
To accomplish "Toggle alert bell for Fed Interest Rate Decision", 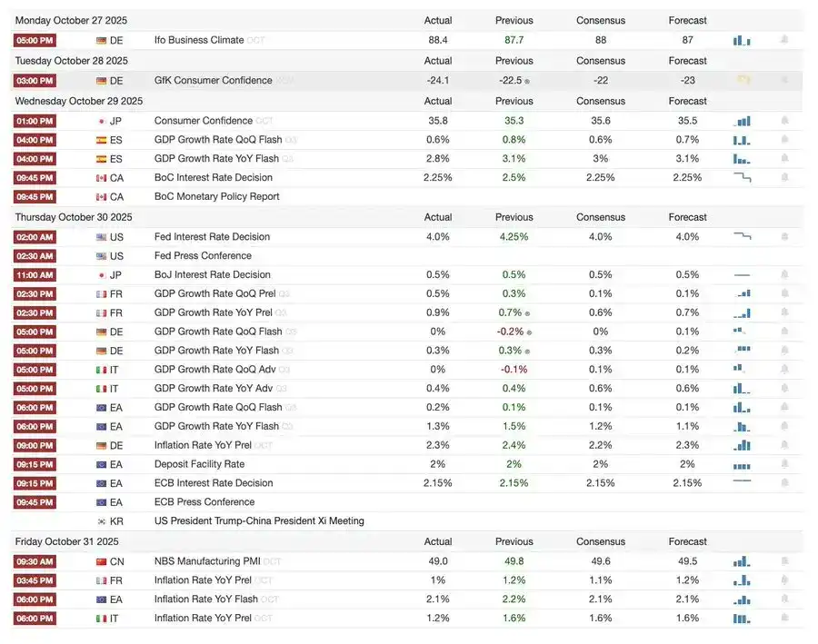I will pyautogui.click(x=784, y=236).
